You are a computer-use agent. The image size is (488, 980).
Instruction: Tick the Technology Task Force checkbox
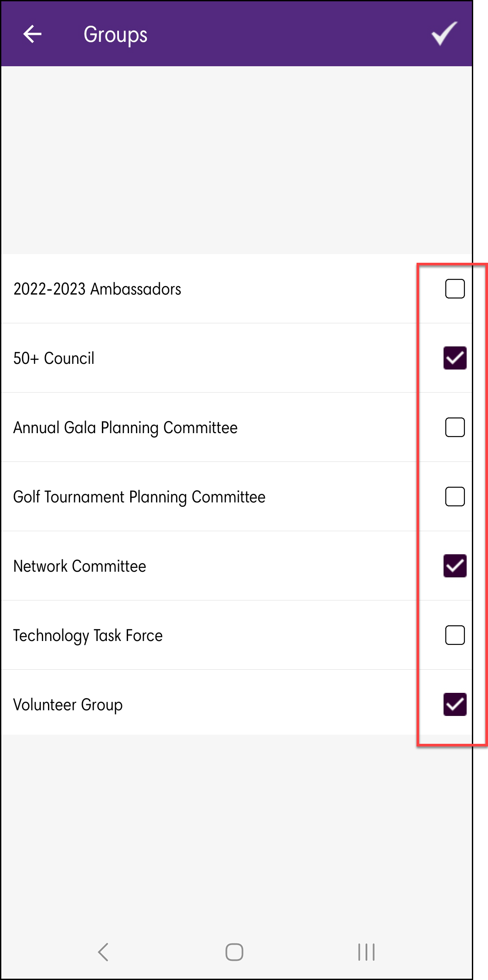click(x=454, y=635)
